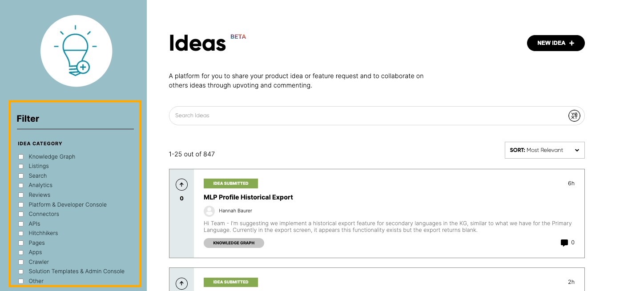The image size is (644, 291).
Task: Open the Sort: Most Relevant dropdown
Action: click(544, 150)
